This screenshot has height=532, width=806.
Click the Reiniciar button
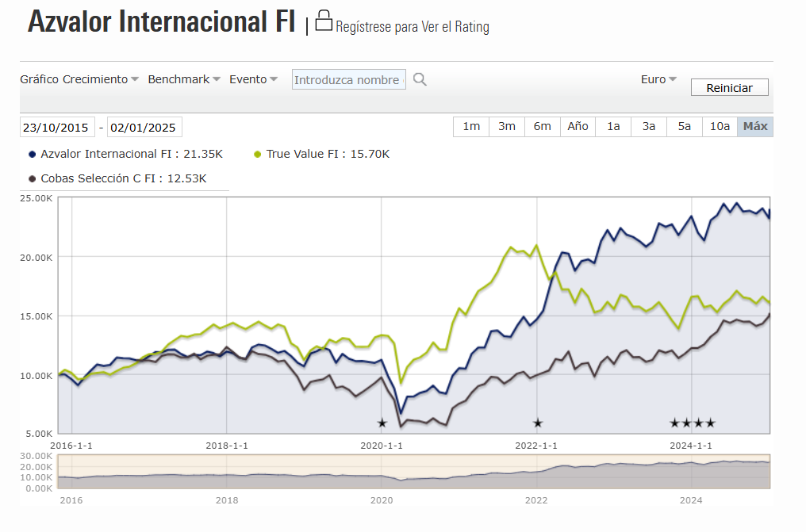[729, 87]
